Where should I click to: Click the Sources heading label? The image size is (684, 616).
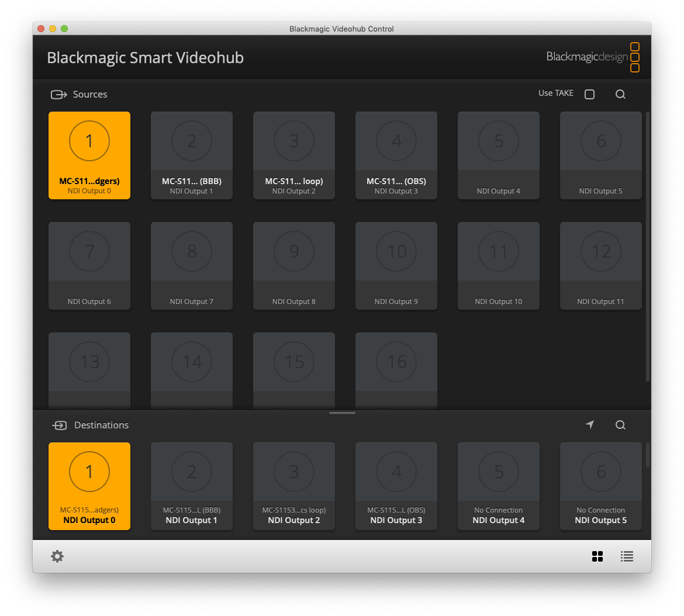(x=90, y=94)
